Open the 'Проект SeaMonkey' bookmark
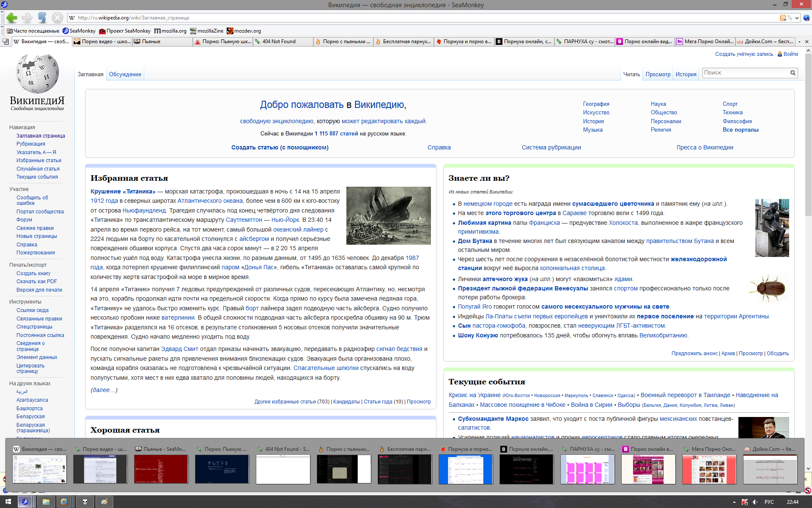Screen dimensions: 812x508 coord(125,31)
